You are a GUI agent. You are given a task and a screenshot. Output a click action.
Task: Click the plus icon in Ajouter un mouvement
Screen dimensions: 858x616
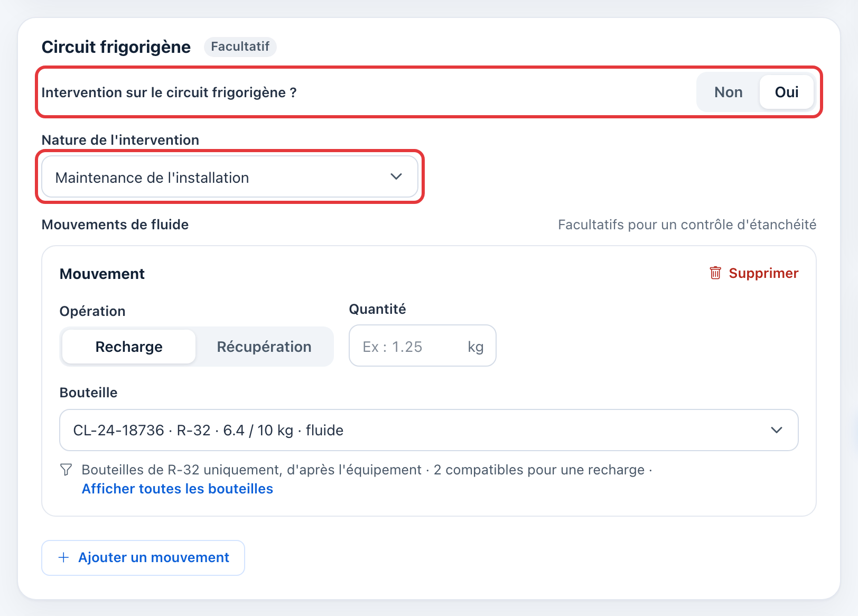tap(63, 557)
